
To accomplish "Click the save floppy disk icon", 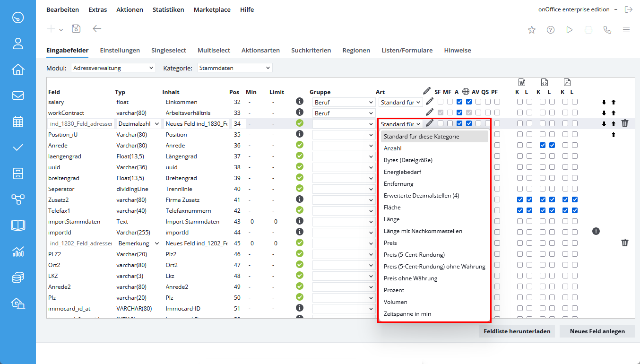I will pos(76,29).
